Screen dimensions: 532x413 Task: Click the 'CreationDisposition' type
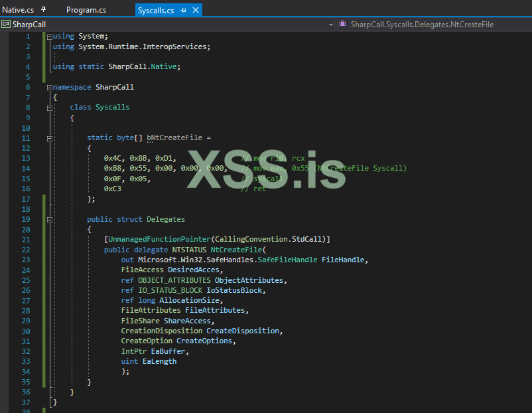[x=161, y=331]
